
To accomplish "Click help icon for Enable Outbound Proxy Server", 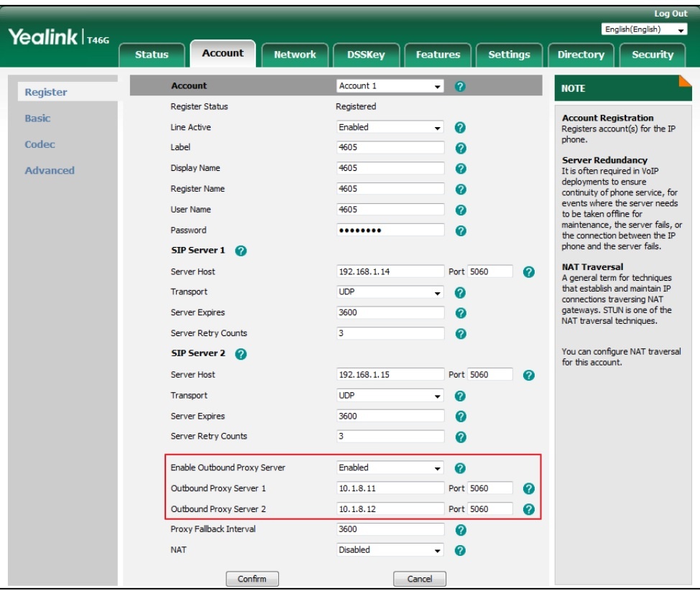I will tap(460, 468).
